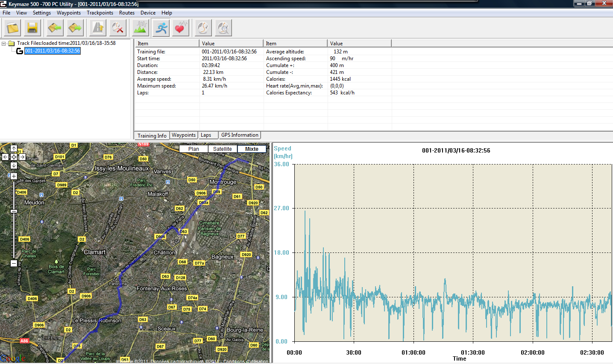
Task: Click the first Value column header
Action: pyautogui.click(x=231, y=43)
